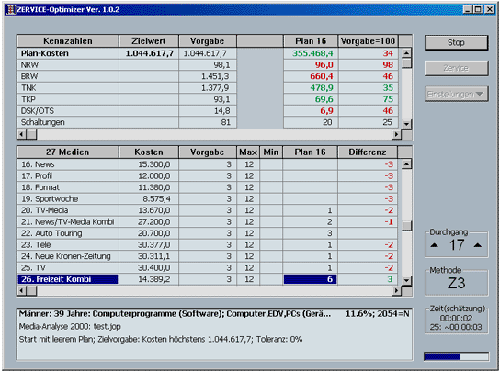Click the left arrow beside Durchgang 17
This screenshot has width=500, height=372.
coord(434,245)
